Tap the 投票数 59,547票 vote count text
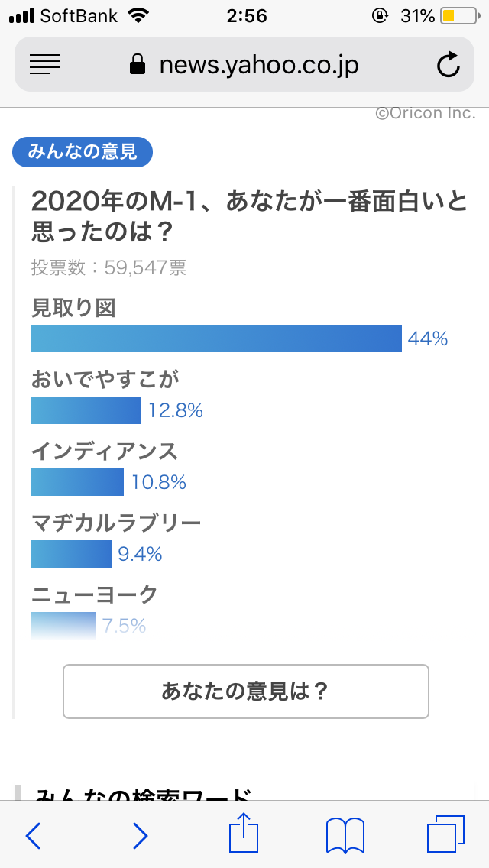489x868 pixels. (108, 268)
